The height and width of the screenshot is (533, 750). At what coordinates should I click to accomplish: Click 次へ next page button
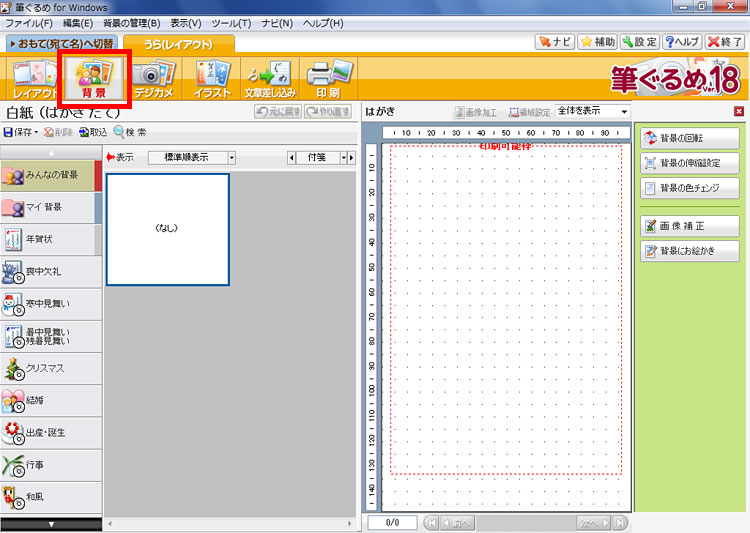tap(595, 522)
